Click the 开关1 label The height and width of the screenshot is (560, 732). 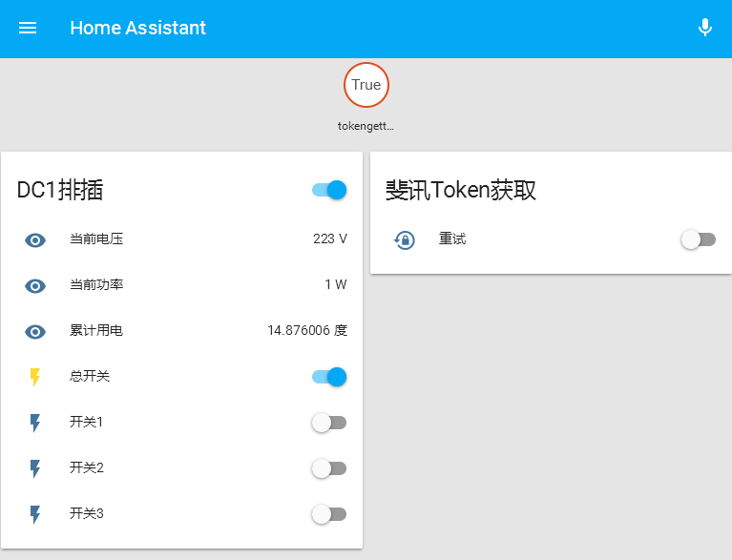pos(86,422)
